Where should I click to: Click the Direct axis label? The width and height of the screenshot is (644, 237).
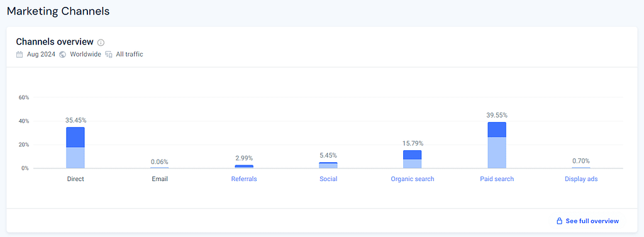click(75, 179)
